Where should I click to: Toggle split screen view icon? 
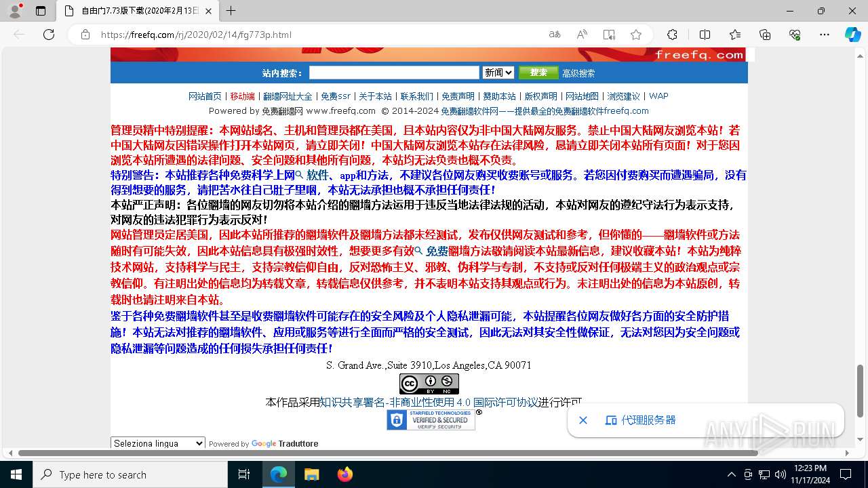click(x=705, y=35)
